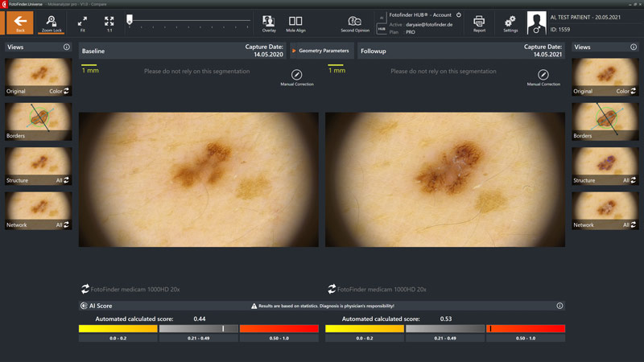Select the left Structure view thumbnail
644x362 pixels.
tap(38, 167)
